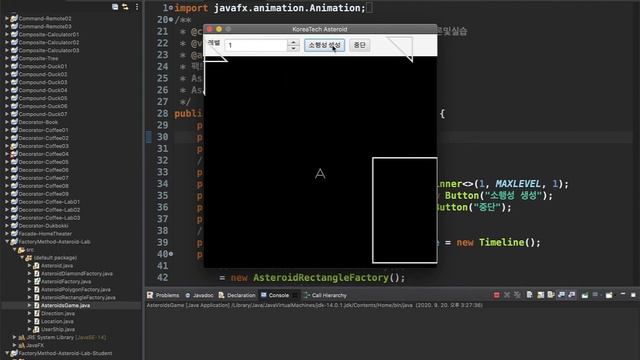The image size is (640, 360).
Task: Click the single-X Remove Launch console icon
Action: [x=507, y=295]
